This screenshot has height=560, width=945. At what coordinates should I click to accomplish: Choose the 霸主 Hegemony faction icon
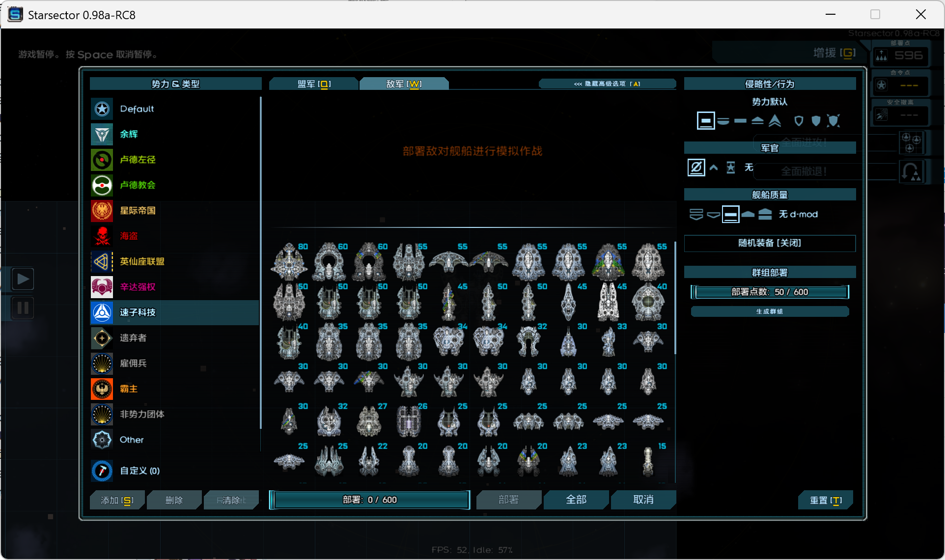[102, 389]
